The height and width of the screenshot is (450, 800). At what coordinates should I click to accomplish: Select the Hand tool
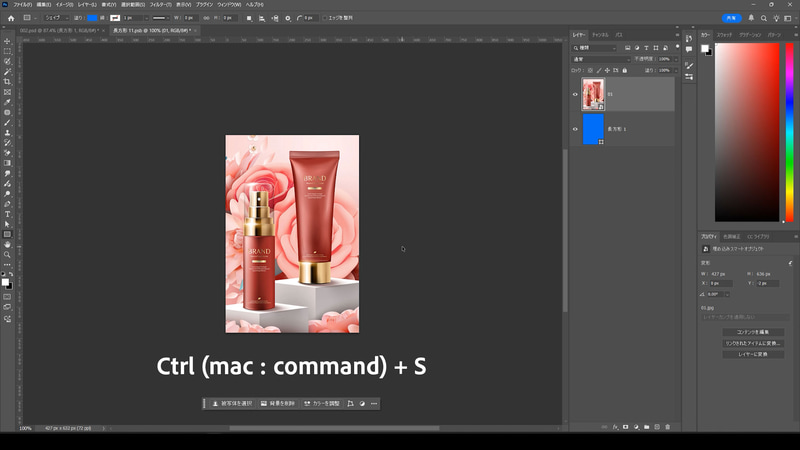click(7, 245)
